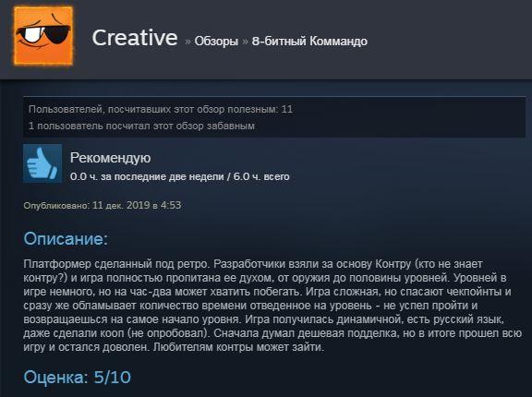The height and width of the screenshot is (397, 532).
Task: Click the Опубликовано label
Action: point(56,206)
